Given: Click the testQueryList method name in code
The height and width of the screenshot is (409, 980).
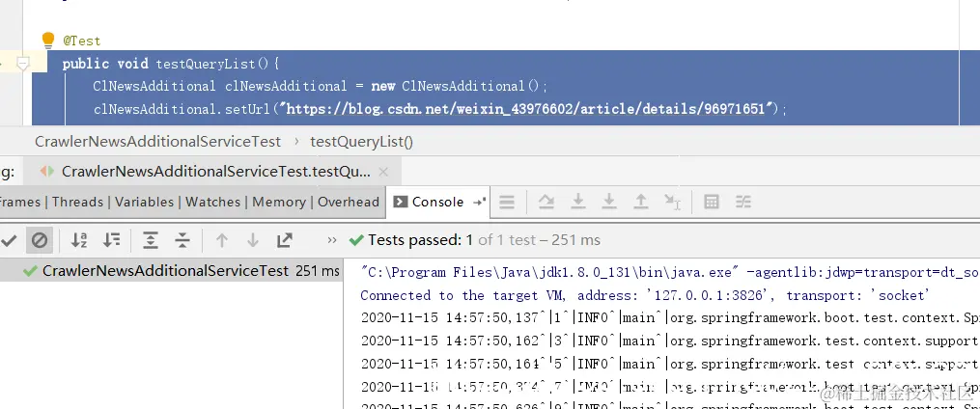Looking at the screenshot, I should tap(206, 64).
